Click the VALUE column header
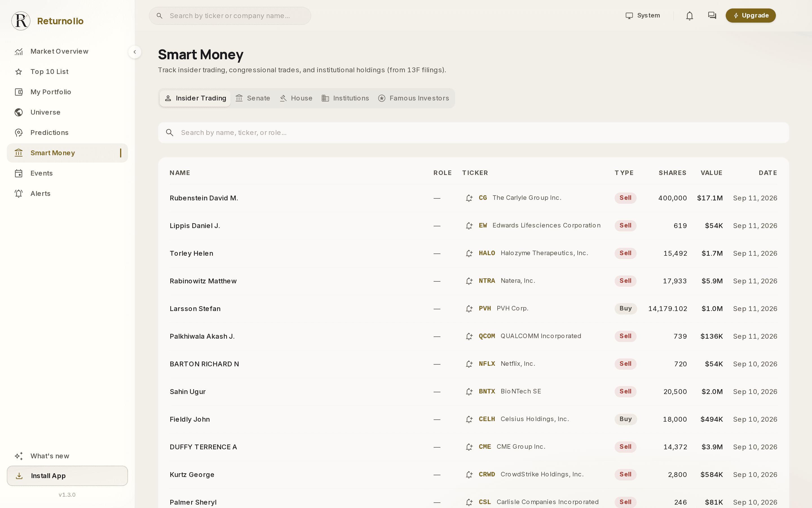 pos(711,173)
